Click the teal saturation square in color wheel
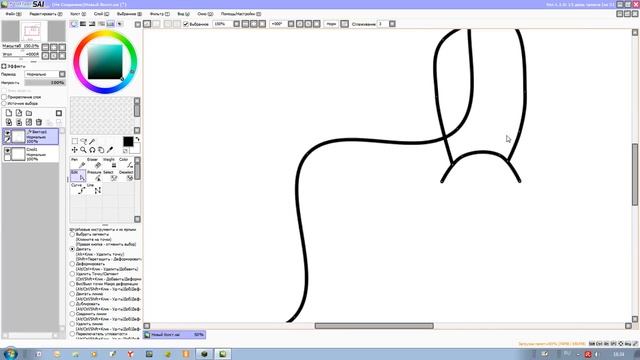The height and width of the screenshot is (360, 640). point(105,62)
